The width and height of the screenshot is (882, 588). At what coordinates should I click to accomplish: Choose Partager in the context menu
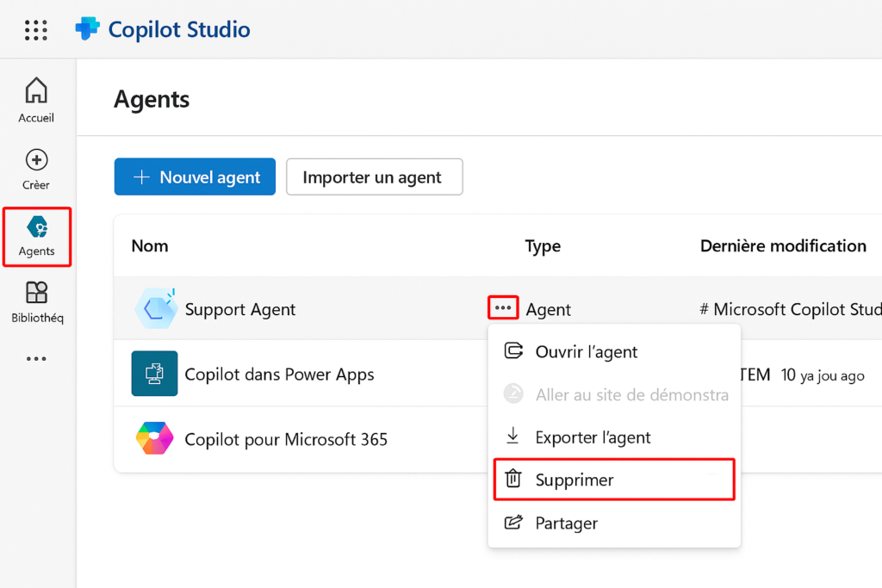pos(566,523)
